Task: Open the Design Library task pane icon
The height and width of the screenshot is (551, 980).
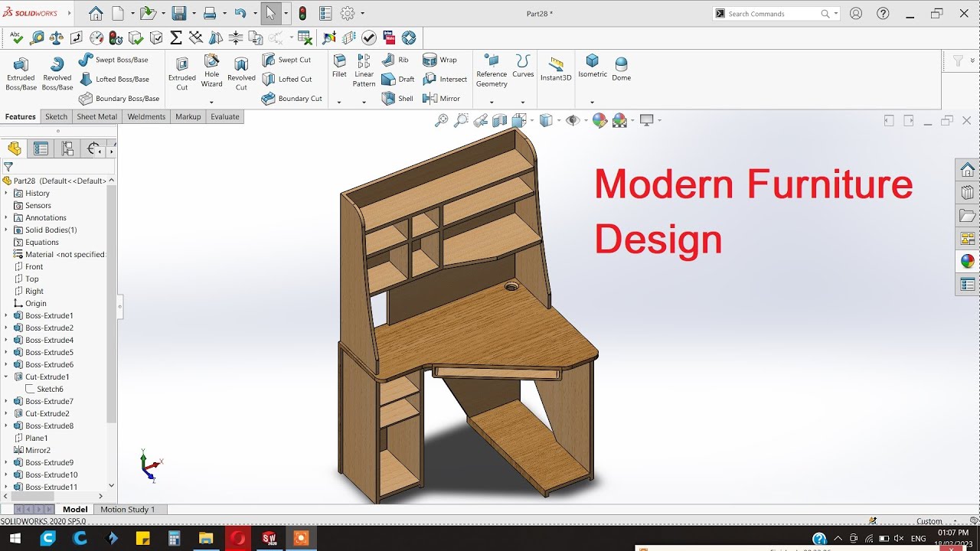Action: [968, 193]
